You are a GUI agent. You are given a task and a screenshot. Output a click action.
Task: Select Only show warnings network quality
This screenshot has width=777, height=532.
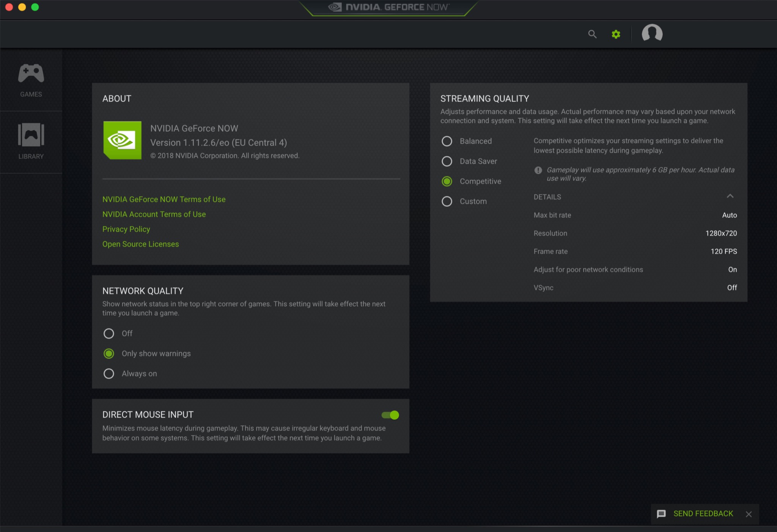coord(108,353)
